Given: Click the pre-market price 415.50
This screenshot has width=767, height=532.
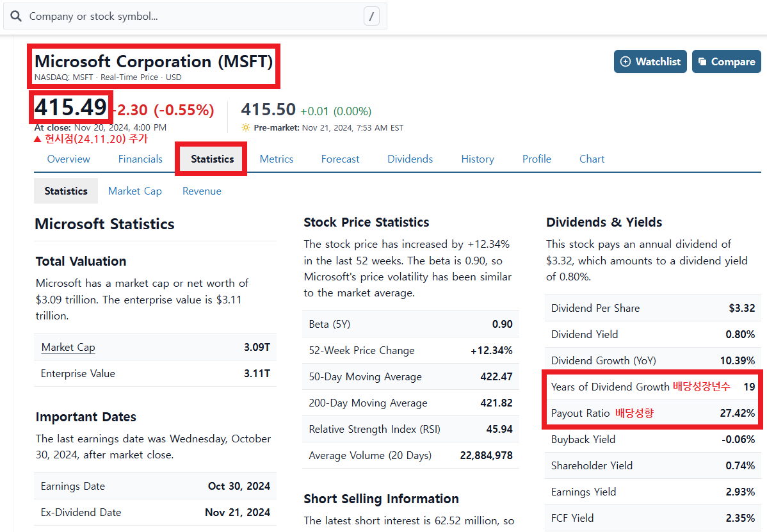Looking at the screenshot, I should coord(268,109).
